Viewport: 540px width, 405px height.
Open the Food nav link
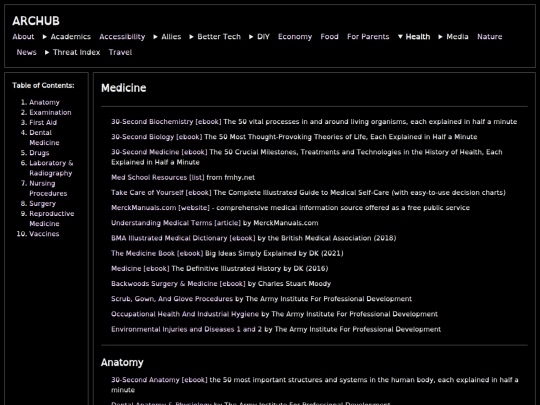click(330, 37)
